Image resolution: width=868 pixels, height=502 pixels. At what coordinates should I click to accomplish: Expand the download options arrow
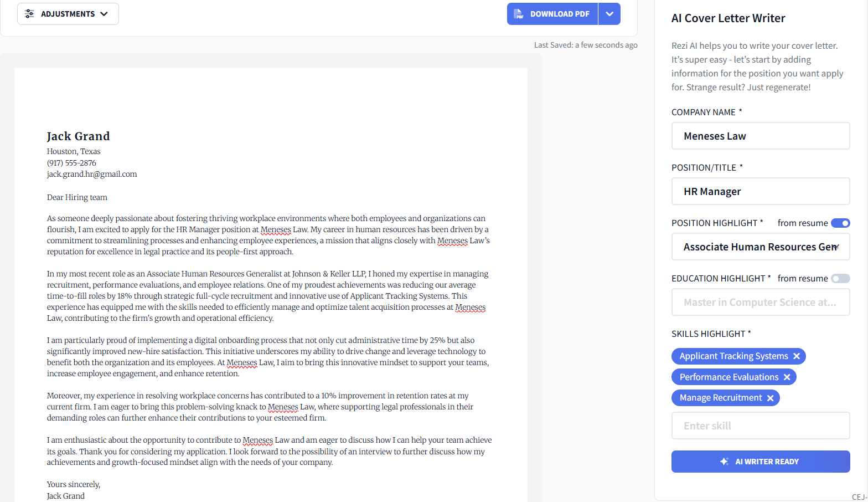(x=609, y=14)
